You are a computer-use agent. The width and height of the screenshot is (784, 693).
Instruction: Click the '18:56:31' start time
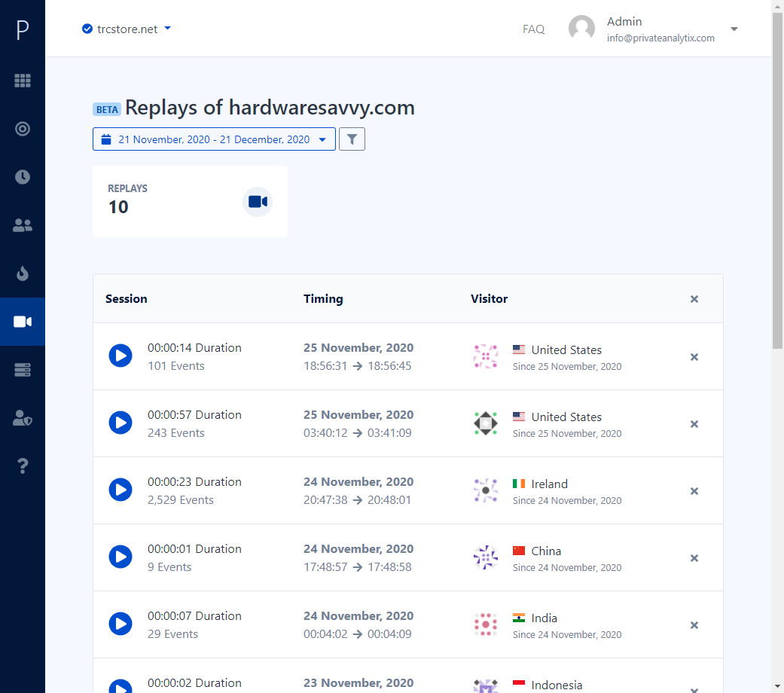[325, 366]
